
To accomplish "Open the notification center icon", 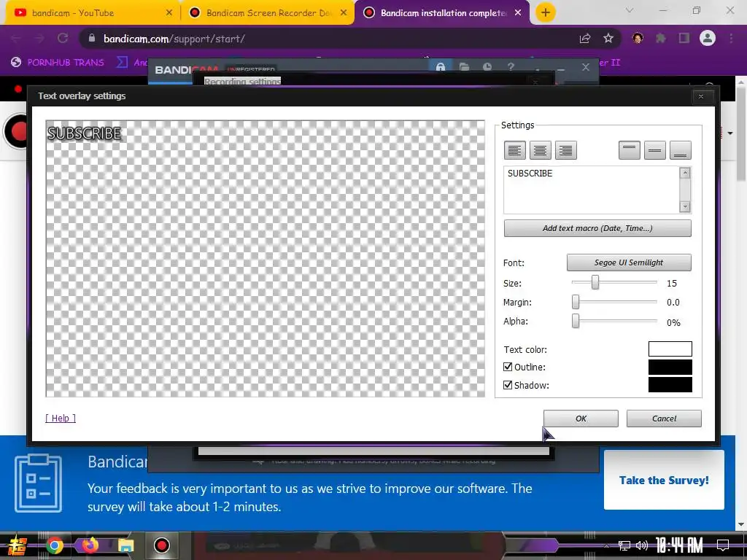I will pos(723,545).
